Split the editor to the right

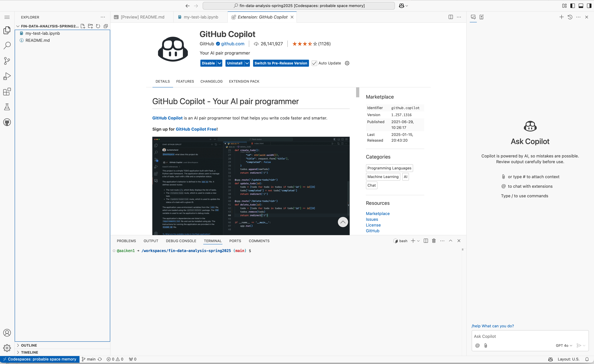(x=451, y=17)
